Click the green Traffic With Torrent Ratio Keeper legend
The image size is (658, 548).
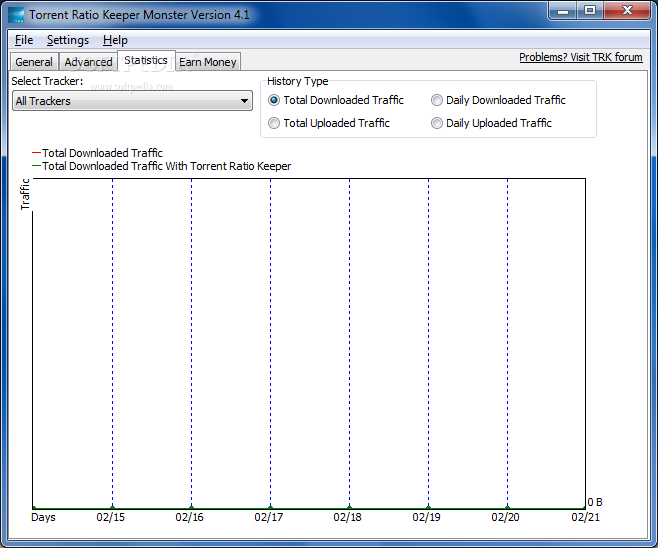click(x=162, y=166)
